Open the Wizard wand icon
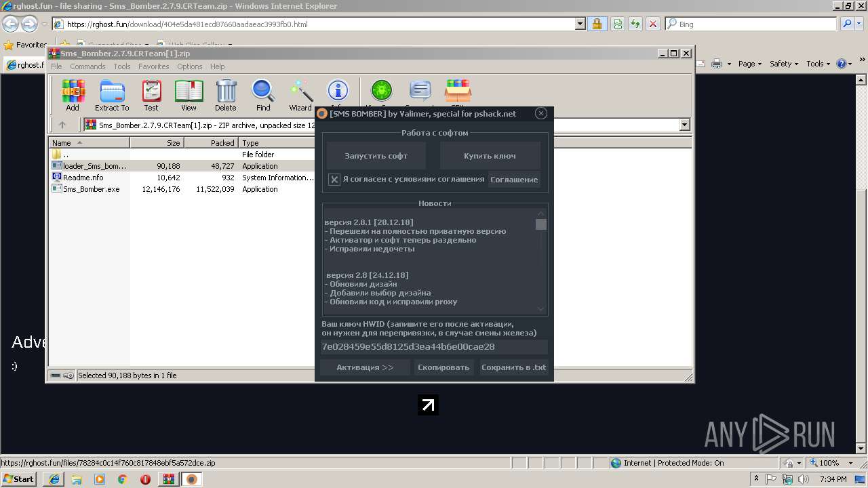 300,95
